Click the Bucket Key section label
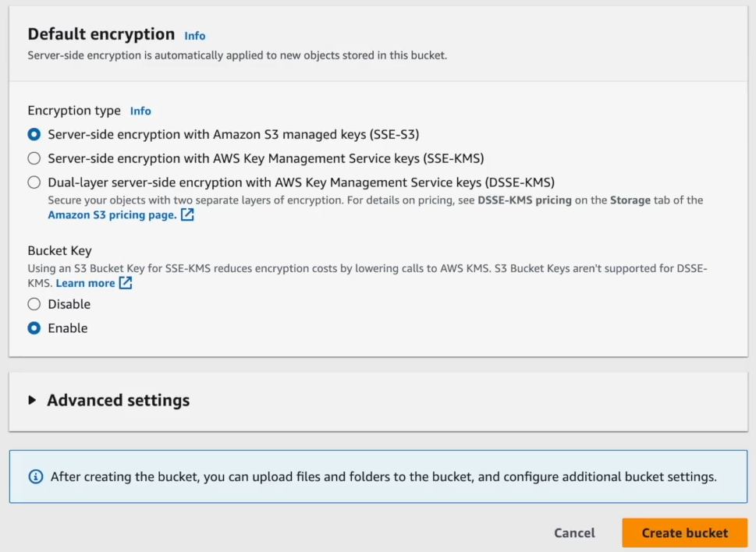 59,251
